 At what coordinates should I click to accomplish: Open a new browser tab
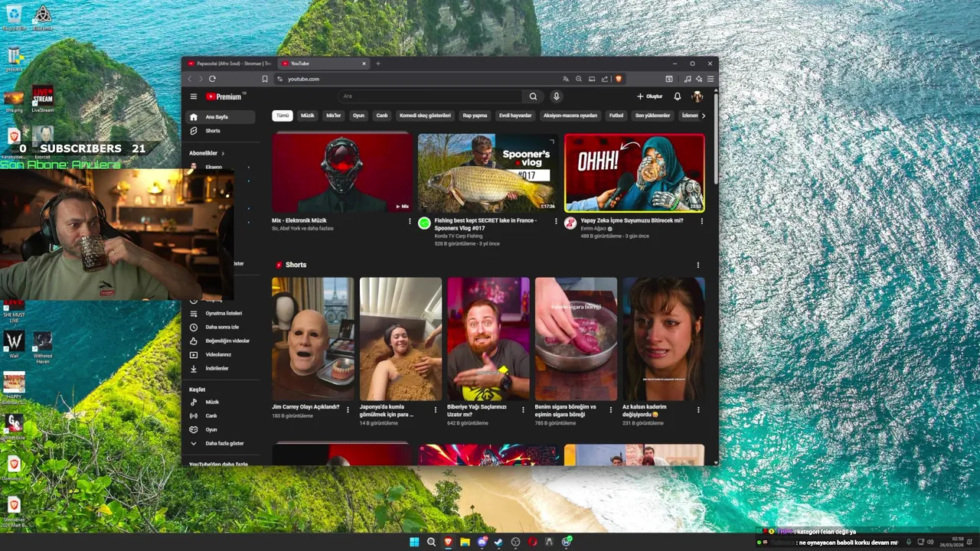[377, 64]
